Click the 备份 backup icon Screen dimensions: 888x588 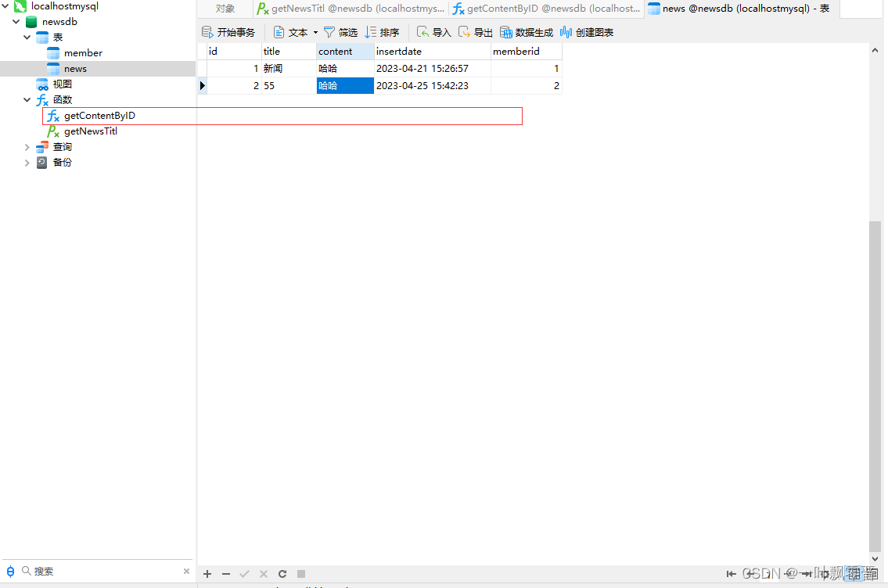click(42, 163)
